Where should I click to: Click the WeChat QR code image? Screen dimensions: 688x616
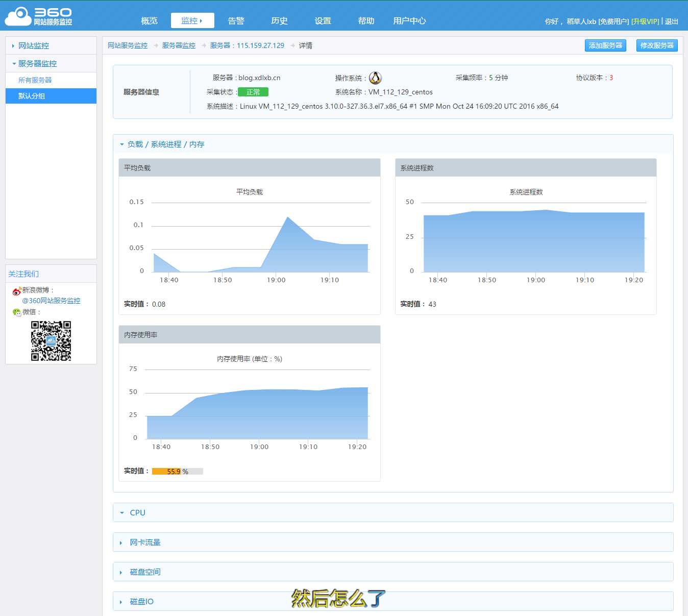[51, 341]
